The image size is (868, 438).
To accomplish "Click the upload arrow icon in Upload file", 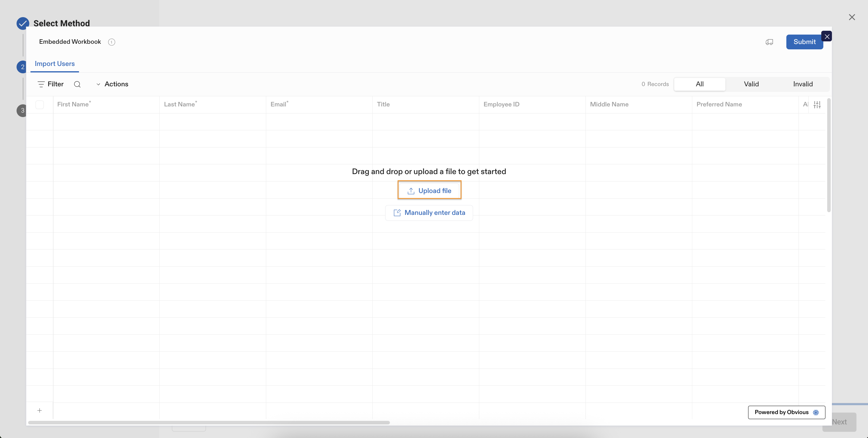I will (411, 190).
